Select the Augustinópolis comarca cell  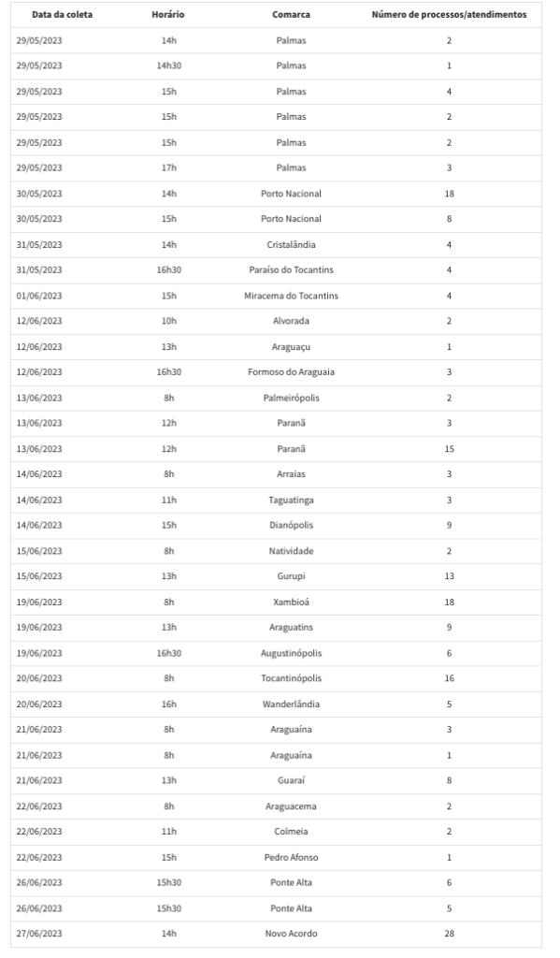(x=292, y=653)
